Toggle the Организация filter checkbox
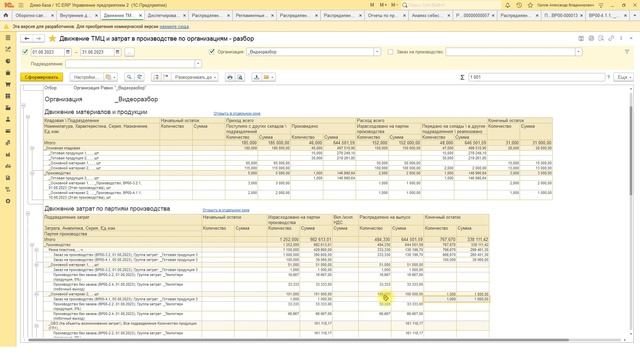This screenshot has width=640, height=360. point(211,52)
